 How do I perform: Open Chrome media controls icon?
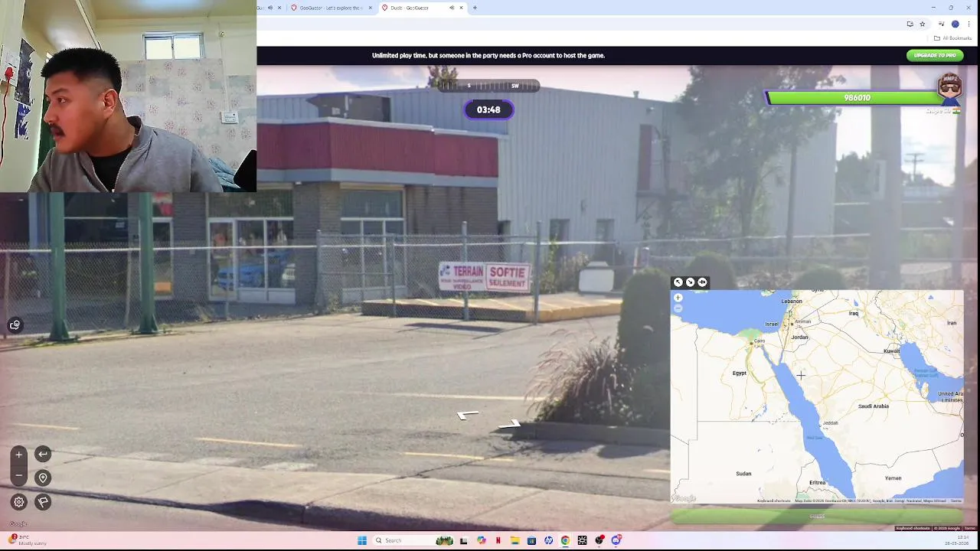click(x=942, y=24)
